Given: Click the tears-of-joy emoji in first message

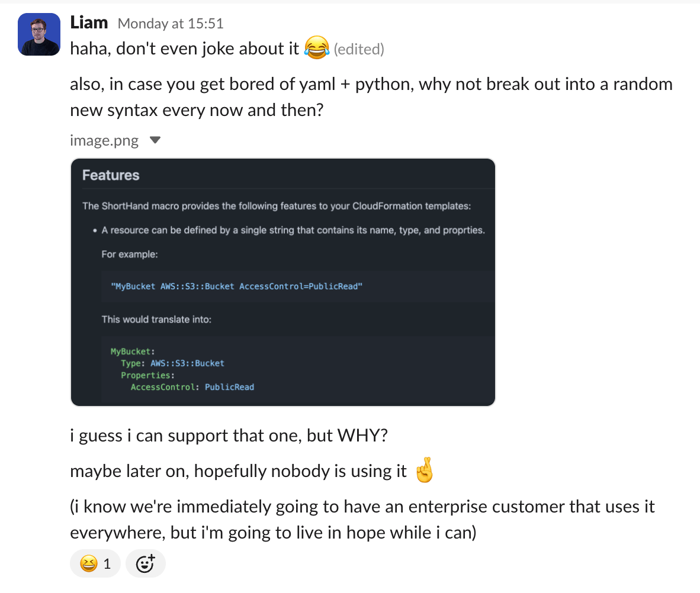Looking at the screenshot, I should pos(316,48).
